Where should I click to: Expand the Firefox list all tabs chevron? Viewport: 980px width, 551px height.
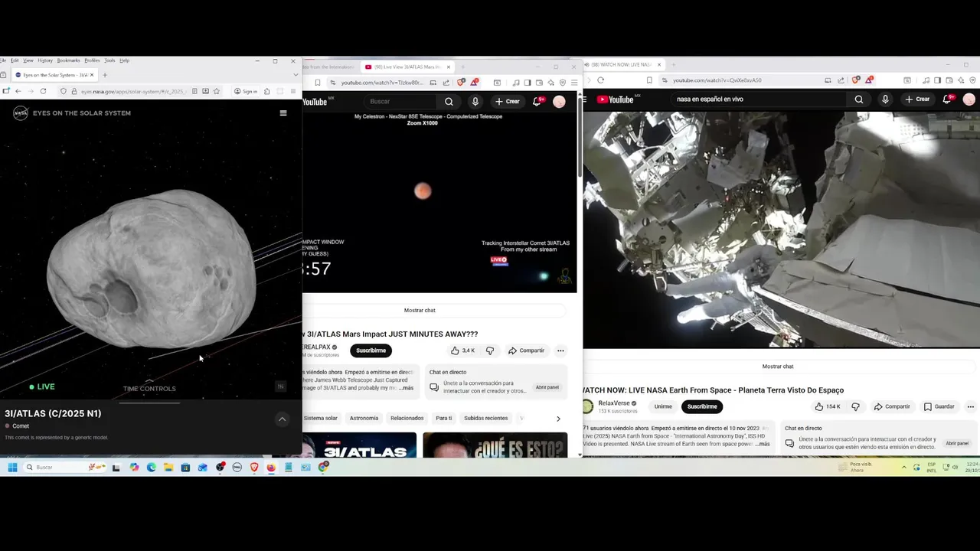pyautogui.click(x=296, y=75)
